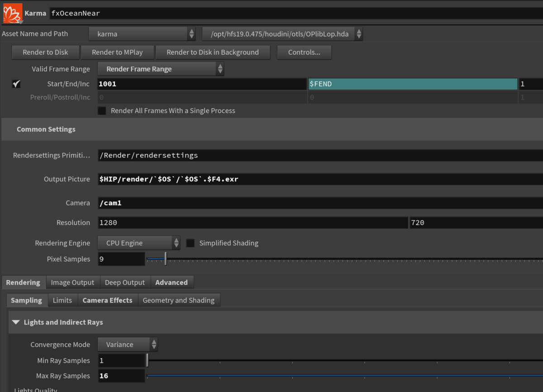Select the Limits subtab

62,300
